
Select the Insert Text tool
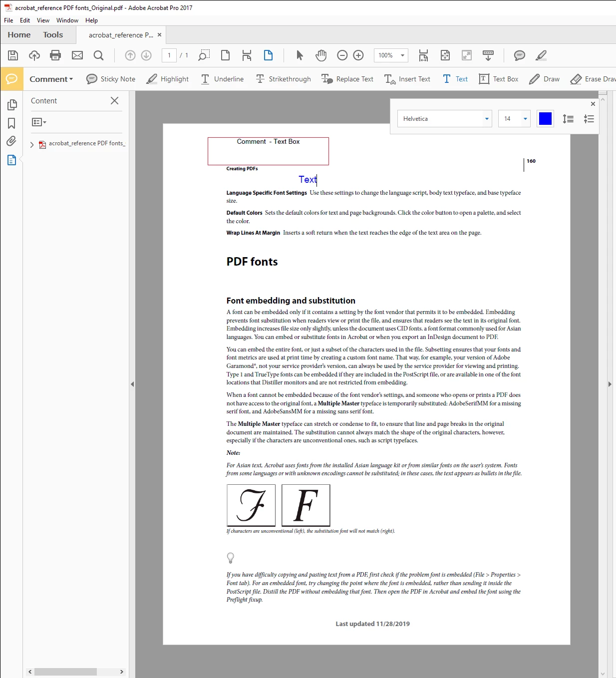(407, 79)
